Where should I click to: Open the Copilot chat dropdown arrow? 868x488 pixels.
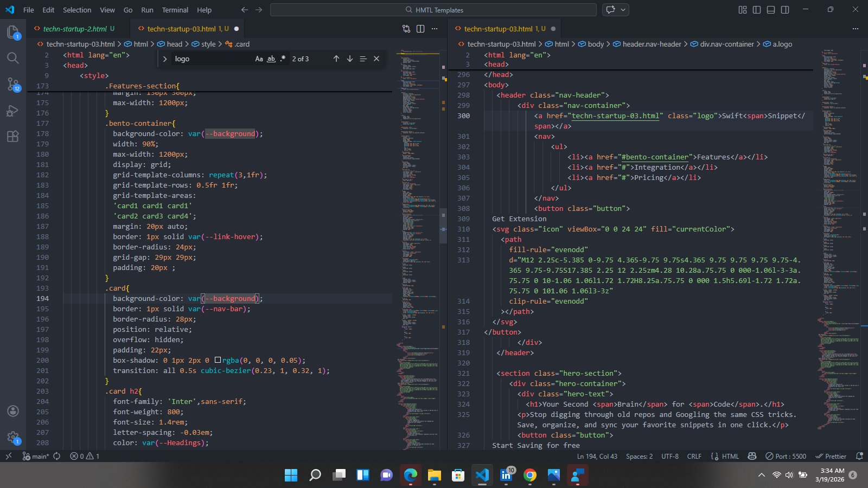pyautogui.click(x=623, y=10)
